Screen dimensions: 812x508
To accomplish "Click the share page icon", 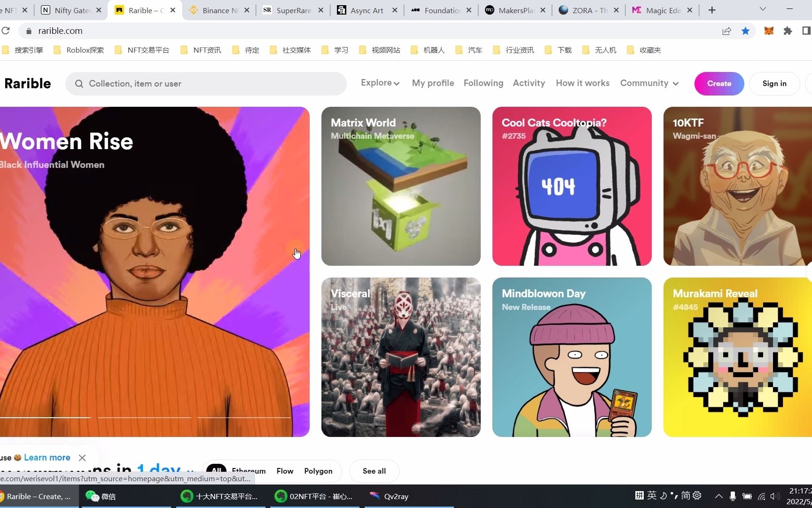I will (726, 31).
